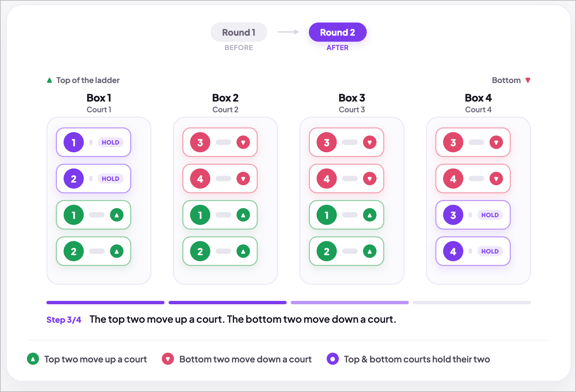Click the up arrow icon on Box 1 green player 2

117,251
